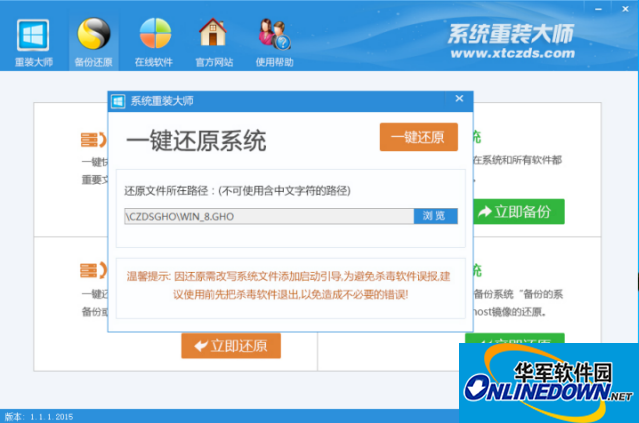The image size is (639, 423).
Task: Click the 系统重装大师 dialog title text
Action: click(x=162, y=101)
